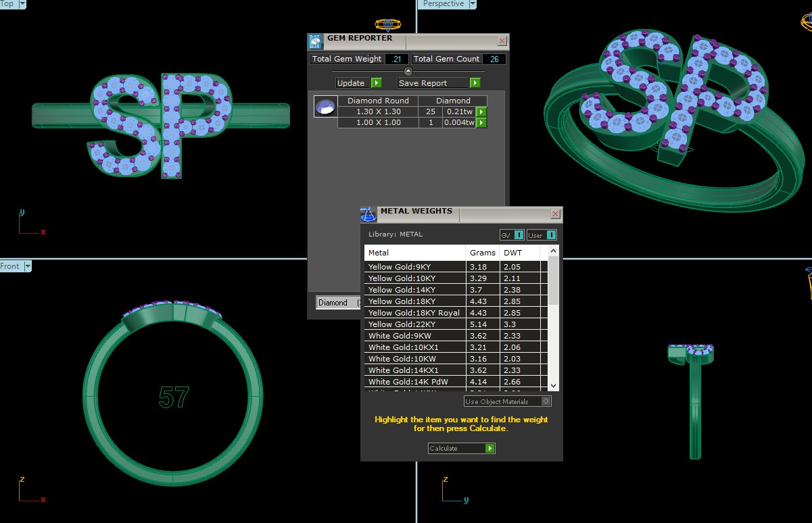The width and height of the screenshot is (812, 523).
Task: Open the Perspective viewport dropdown arrow
Action: (472, 4)
